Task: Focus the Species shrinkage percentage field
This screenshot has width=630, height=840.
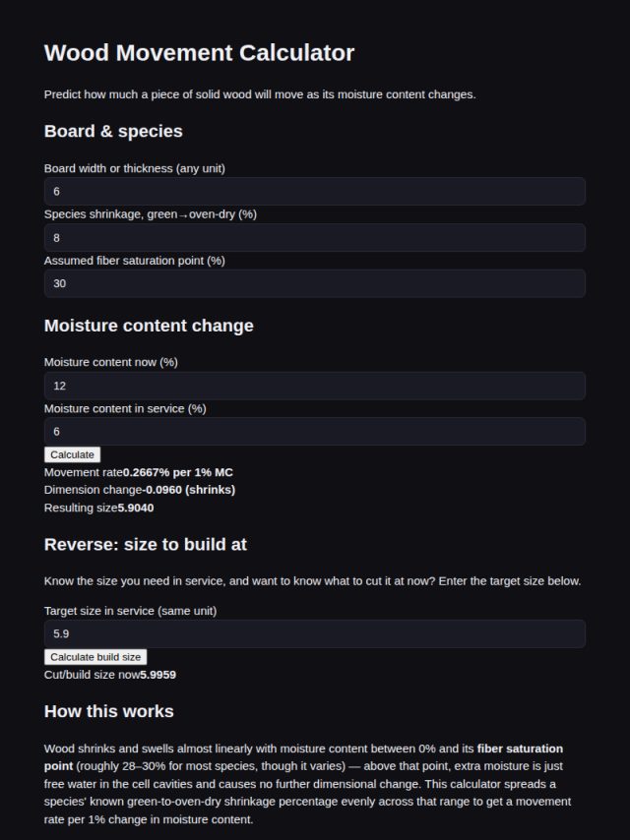Action: coord(315,238)
